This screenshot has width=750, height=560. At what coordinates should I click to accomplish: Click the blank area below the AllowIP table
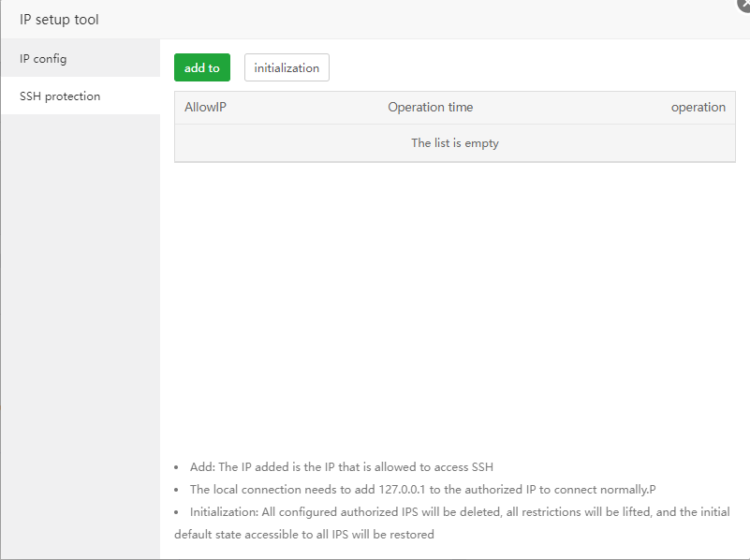point(455,300)
